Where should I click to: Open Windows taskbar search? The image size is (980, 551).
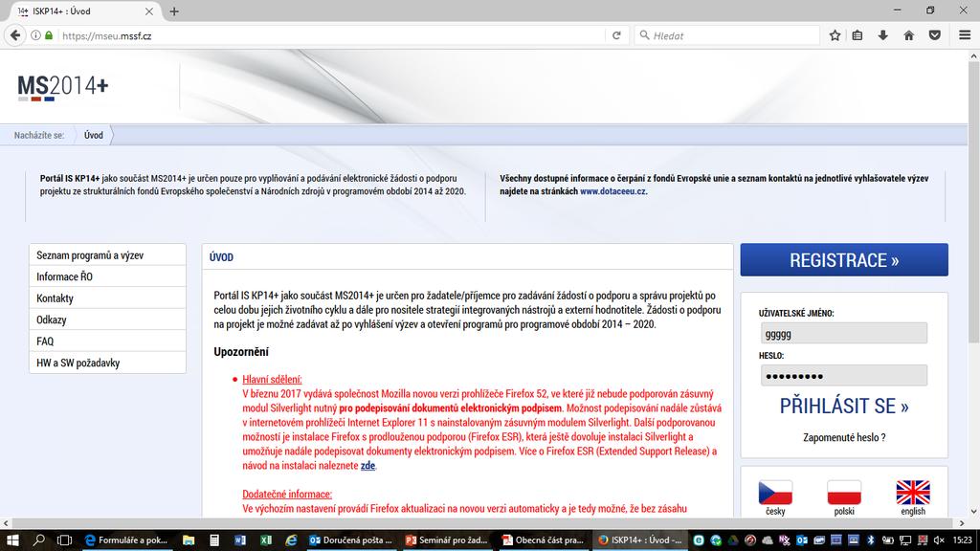(x=38, y=540)
